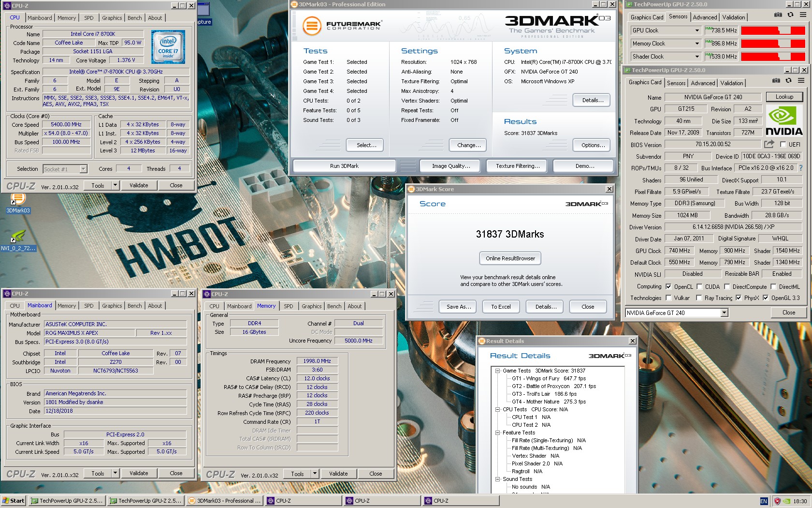Open the Socket #1 selection dropdown in CPU-Z
This screenshot has height=508, width=812.
pyautogui.click(x=83, y=169)
